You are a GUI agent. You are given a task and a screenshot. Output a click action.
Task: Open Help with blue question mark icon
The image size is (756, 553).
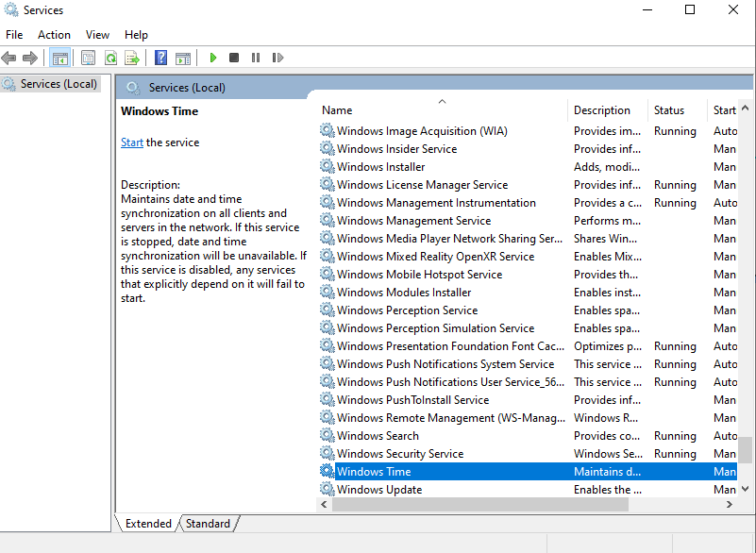(x=161, y=58)
